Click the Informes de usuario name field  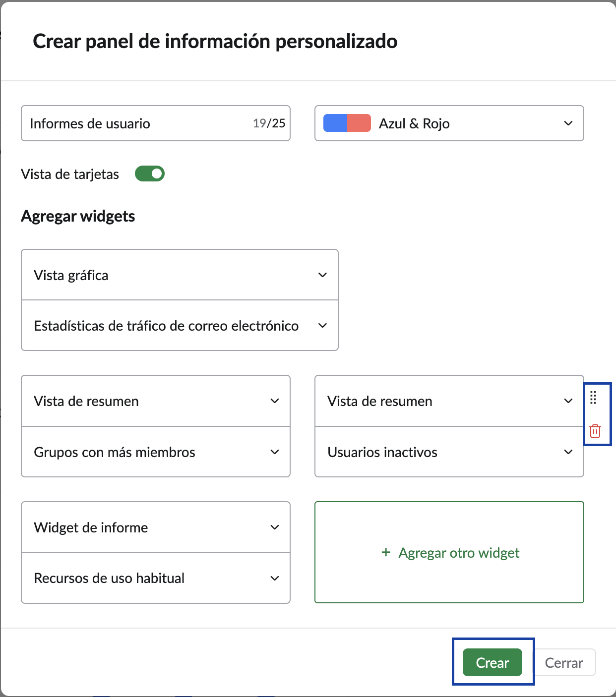[124, 123]
